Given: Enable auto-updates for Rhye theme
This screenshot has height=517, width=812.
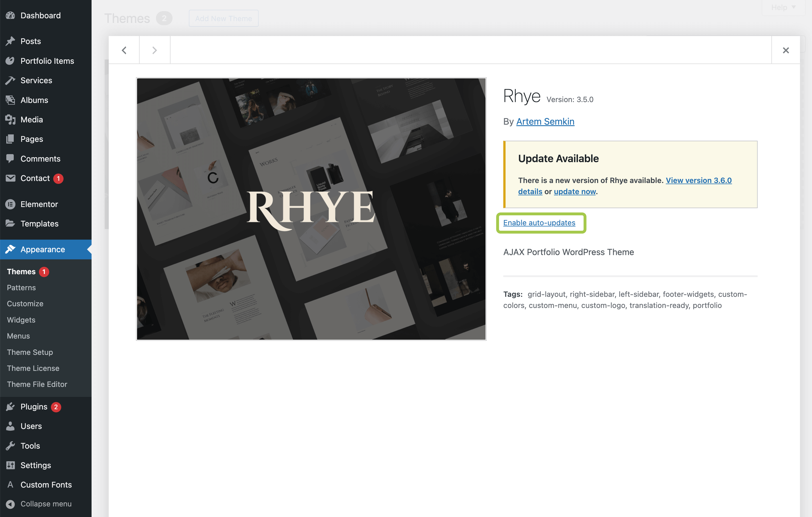Looking at the screenshot, I should click(x=539, y=223).
